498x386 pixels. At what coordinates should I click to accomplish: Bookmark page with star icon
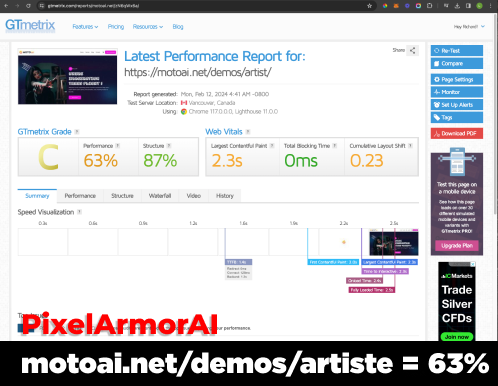tap(369, 6)
